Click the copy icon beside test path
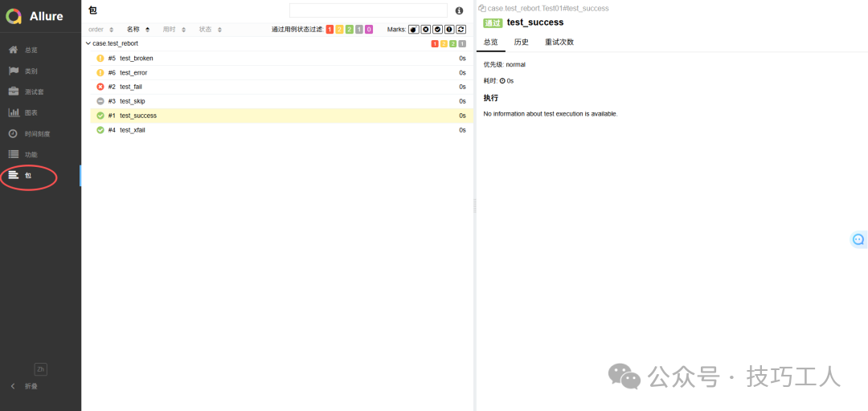 (481, 8)
